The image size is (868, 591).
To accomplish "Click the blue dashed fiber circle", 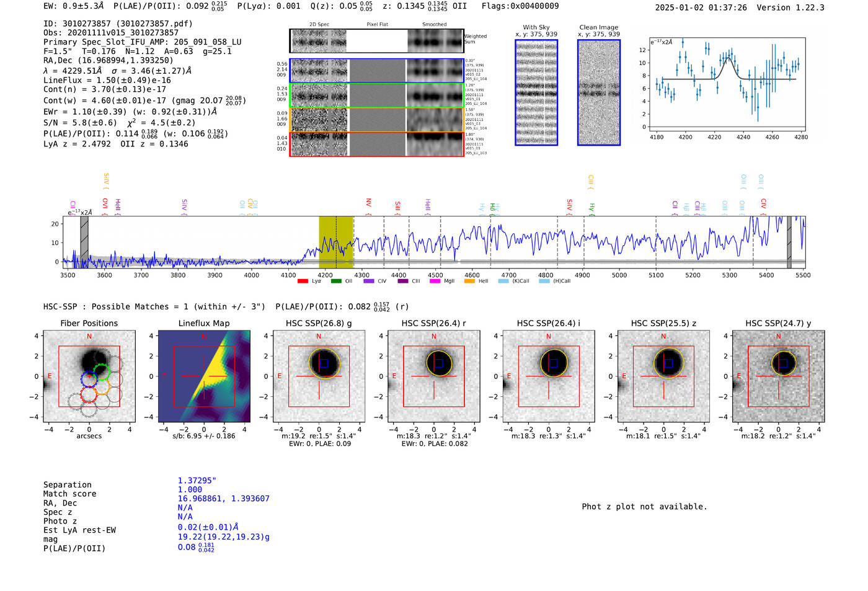I will [89, 378].
